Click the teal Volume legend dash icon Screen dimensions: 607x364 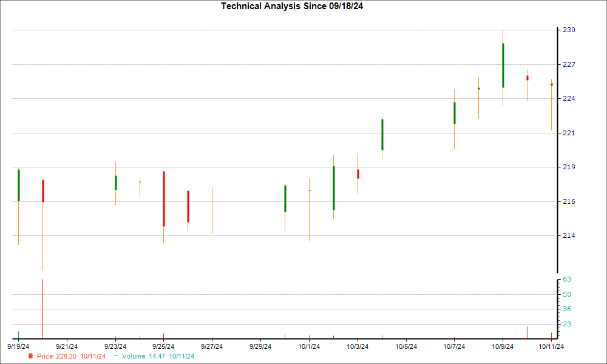coord(116,356)
